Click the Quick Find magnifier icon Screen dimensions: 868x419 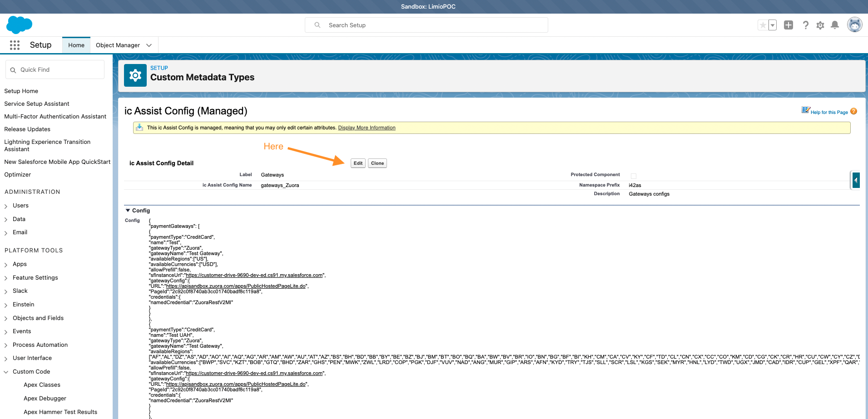[x=13, y=70]
